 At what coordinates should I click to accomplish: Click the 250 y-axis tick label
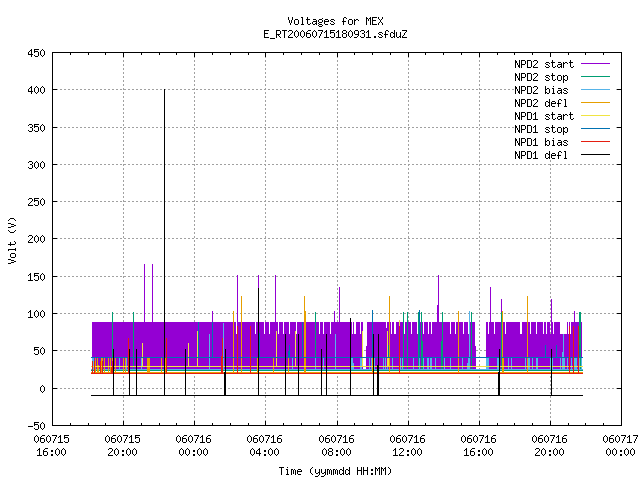(x=36, y=202)
